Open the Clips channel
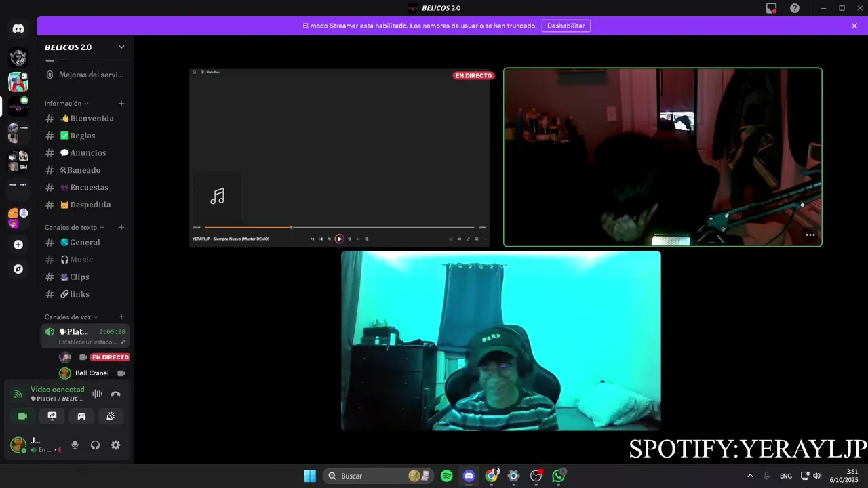868x488 pixels. (x=85, y=277)
